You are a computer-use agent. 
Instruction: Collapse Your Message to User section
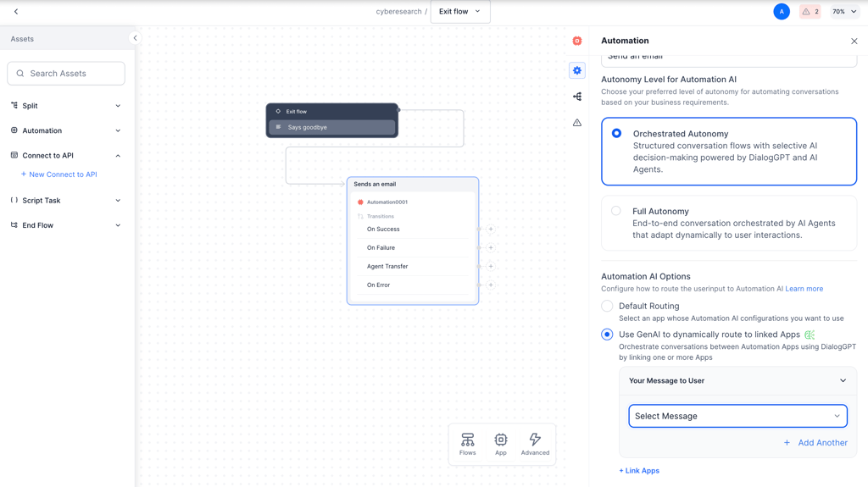click(843, 381)
